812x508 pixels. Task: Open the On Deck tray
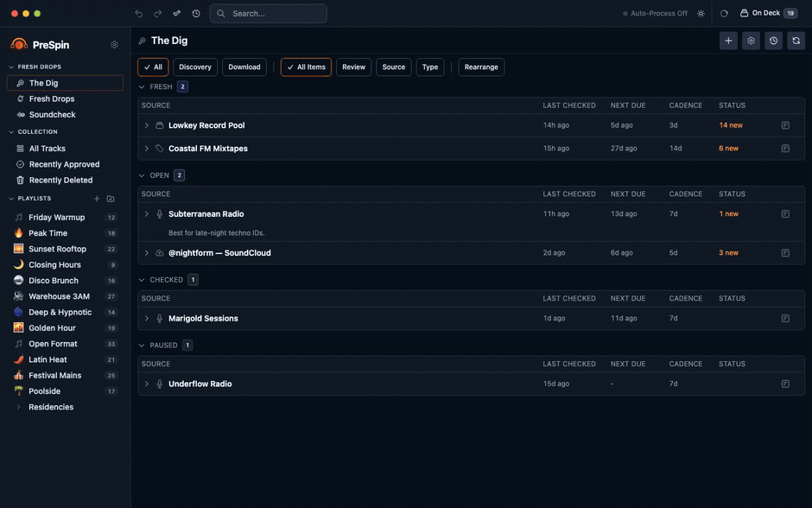click(x=769, y=13)
